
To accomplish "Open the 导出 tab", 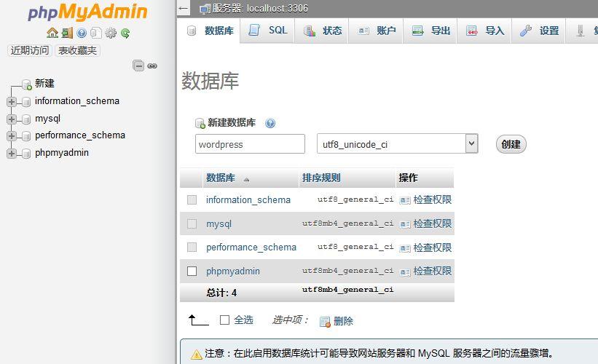I will pyautogui.click(x=430, y=31).
